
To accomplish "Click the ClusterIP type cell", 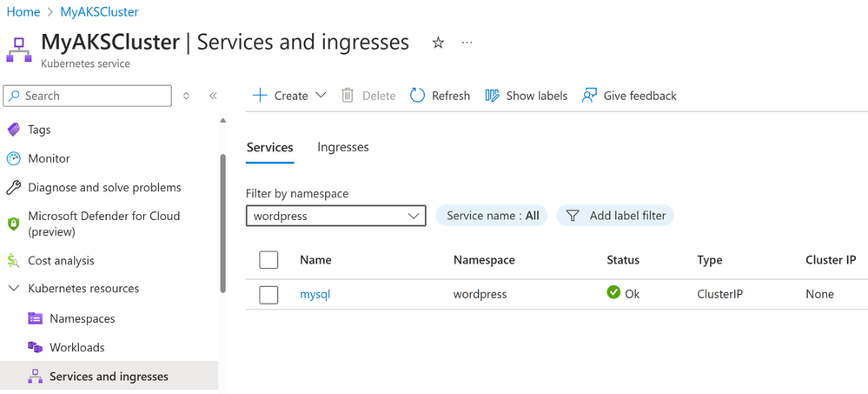I will click(x=719, y=294).
